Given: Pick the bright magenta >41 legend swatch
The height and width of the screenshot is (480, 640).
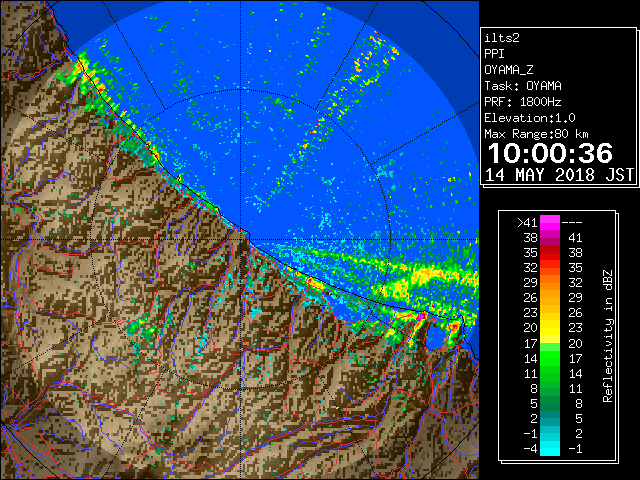Looking at the screenshot, I should pos(550,223).
